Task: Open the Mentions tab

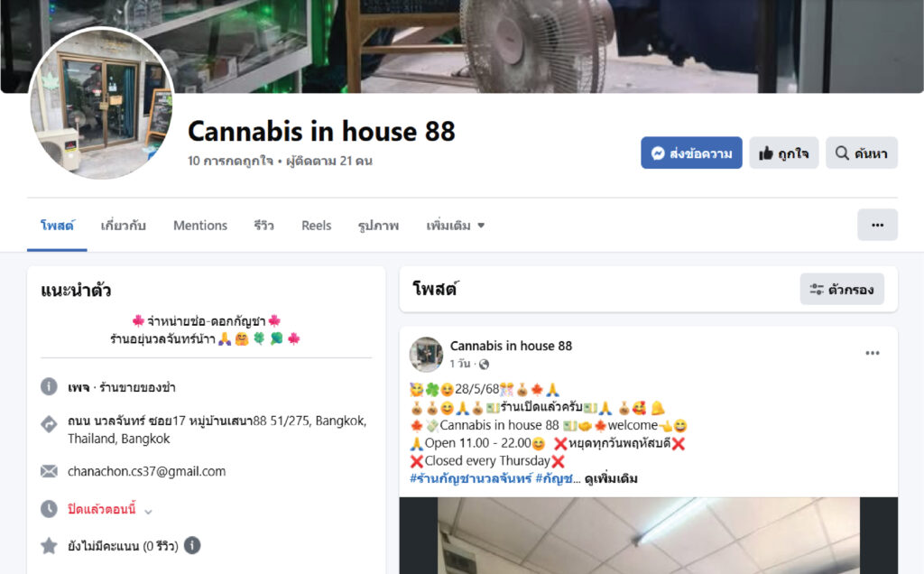Action: point(200,226)
